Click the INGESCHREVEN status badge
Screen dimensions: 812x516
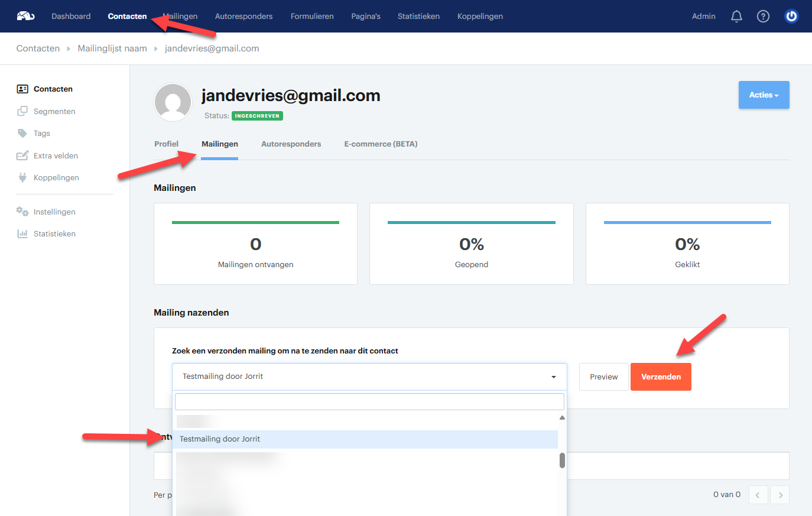click(x=257, y=116)
